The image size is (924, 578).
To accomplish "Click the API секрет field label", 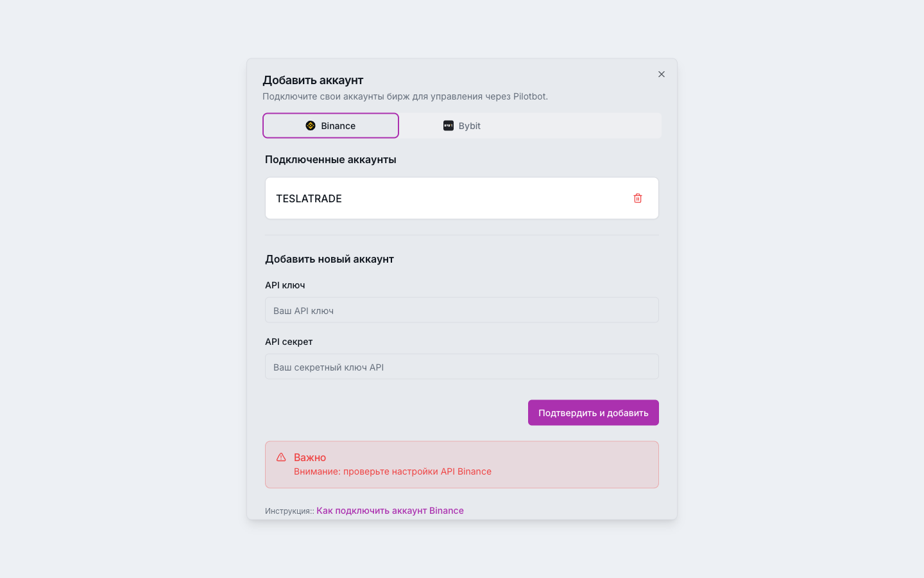I will click(289, 342).
